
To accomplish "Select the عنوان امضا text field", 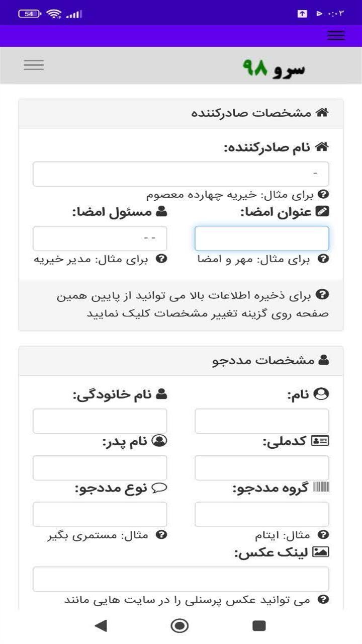I will pyautogui.click(x=261, y=238).
